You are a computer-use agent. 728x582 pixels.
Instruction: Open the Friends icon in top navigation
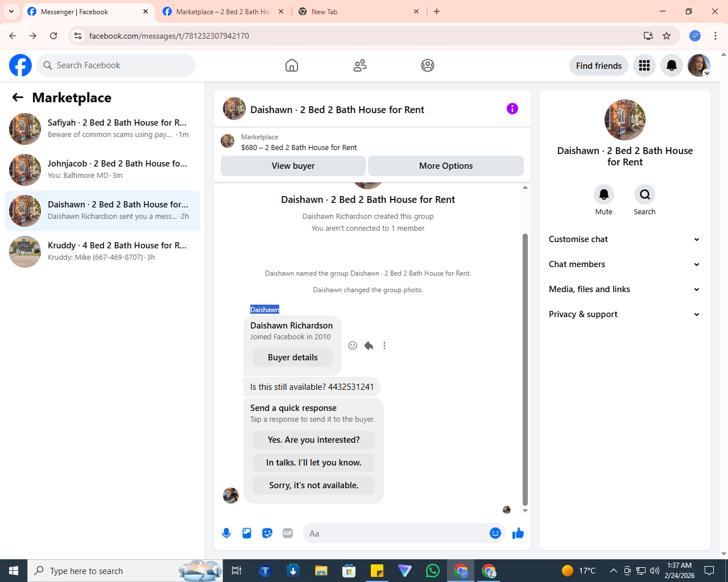[x=360, y=65]
